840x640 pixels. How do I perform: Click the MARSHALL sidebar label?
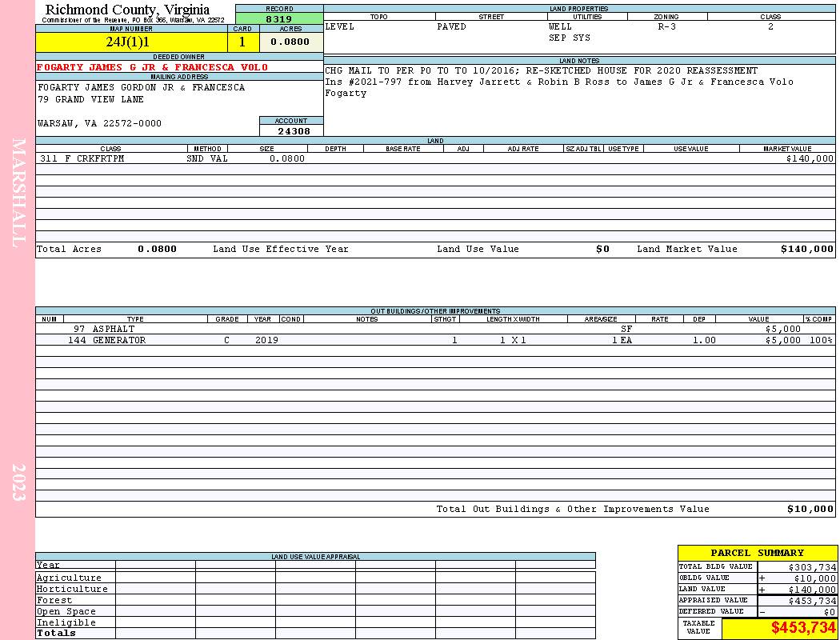coord(18,193)
